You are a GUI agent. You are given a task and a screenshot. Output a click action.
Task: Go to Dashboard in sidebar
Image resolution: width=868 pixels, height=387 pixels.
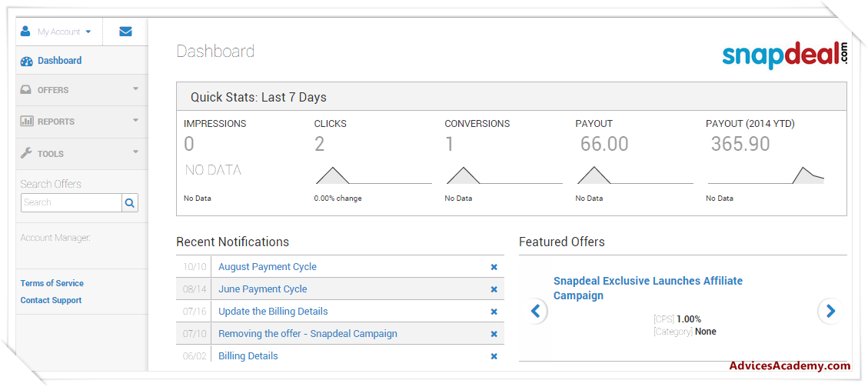[x=58, y=61]
